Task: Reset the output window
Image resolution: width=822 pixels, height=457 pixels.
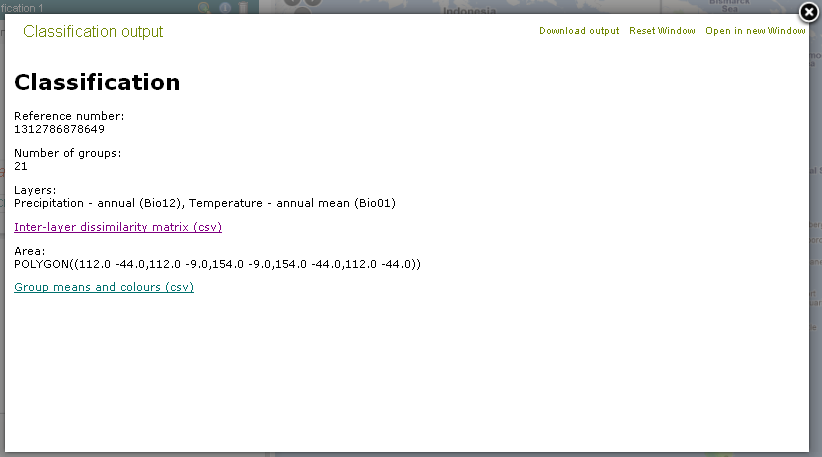Action: (x=662, y=31)
